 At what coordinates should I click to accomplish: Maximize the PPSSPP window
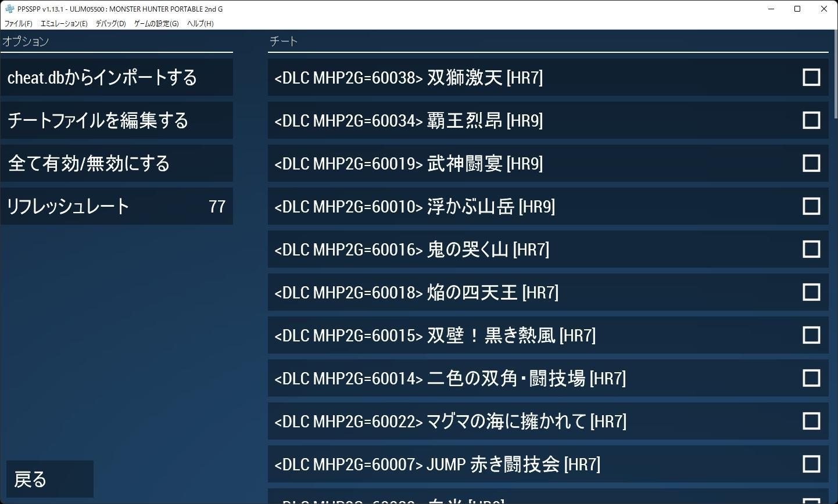(797, 9)
